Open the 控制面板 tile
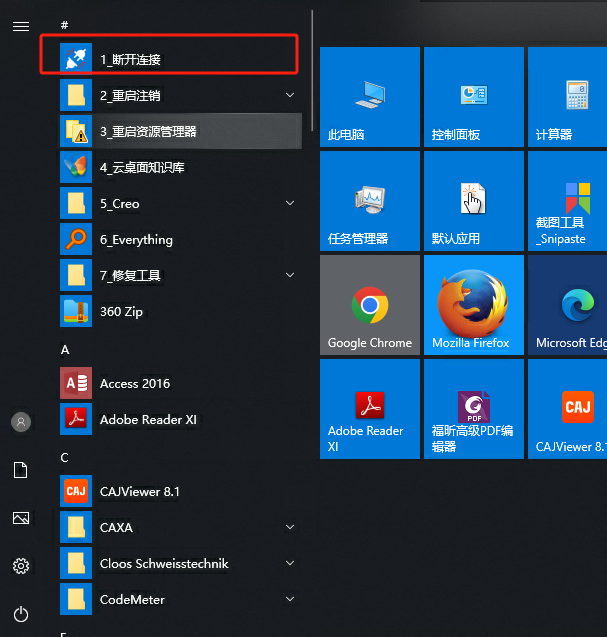This screenshot has height=637, width=607. pos(474,96)
